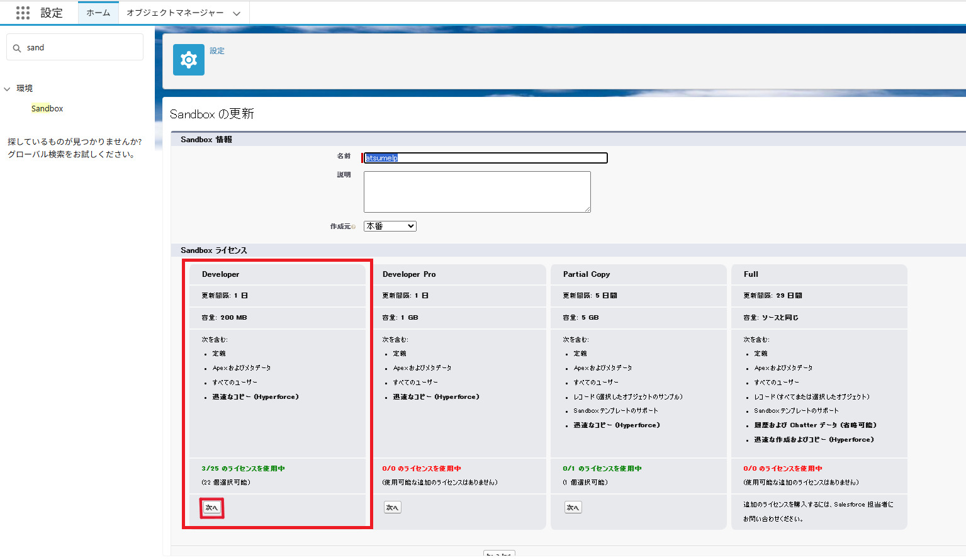Click the 設定 breadcrumb link
This screenshot has height=560, width=966.
coord(217,51)
